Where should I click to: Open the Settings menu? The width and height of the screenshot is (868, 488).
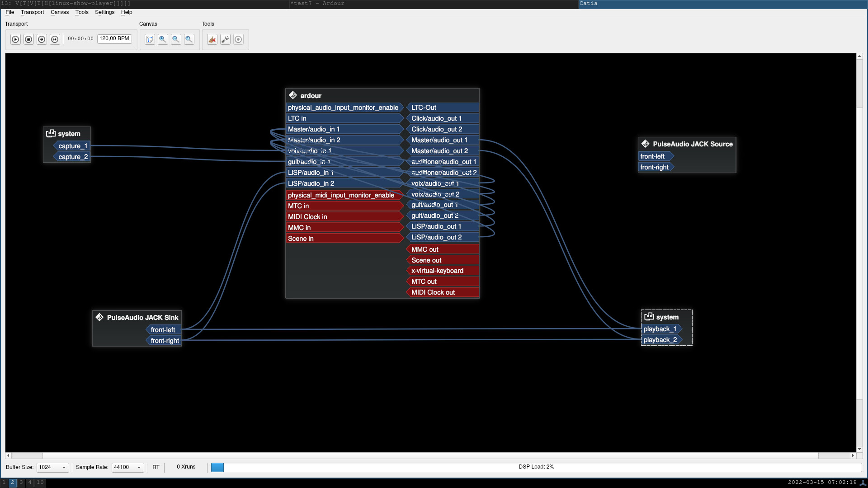(104, 12)
